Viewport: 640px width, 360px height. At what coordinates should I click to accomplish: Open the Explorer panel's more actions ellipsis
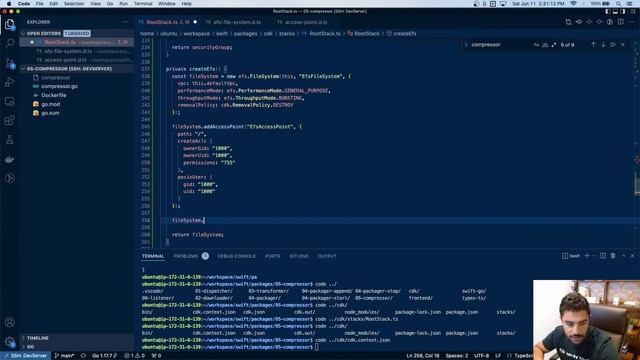click(124, 22)
